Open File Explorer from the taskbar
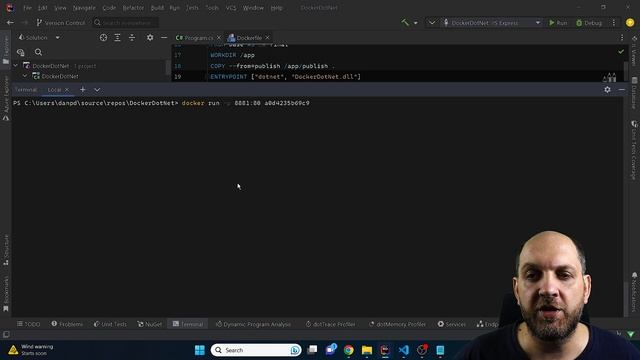 point(367,350)
